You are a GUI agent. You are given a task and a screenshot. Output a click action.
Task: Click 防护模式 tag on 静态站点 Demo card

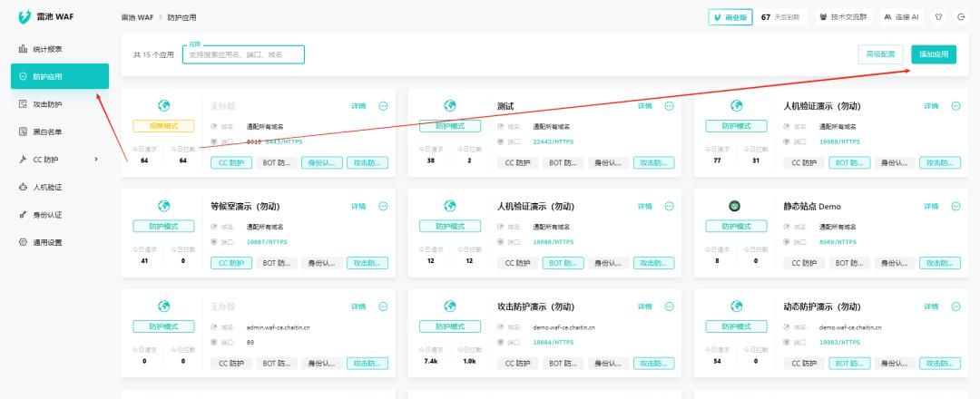(736, 226)
